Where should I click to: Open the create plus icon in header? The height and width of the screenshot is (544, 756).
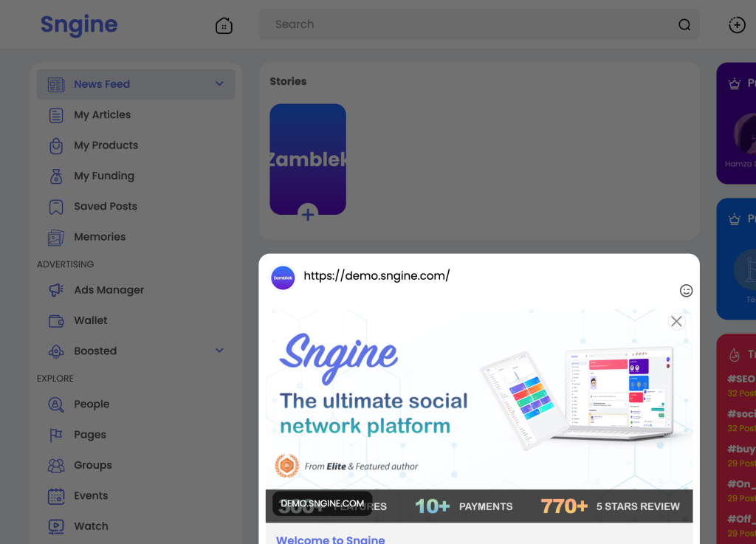[x=737, y=24]
